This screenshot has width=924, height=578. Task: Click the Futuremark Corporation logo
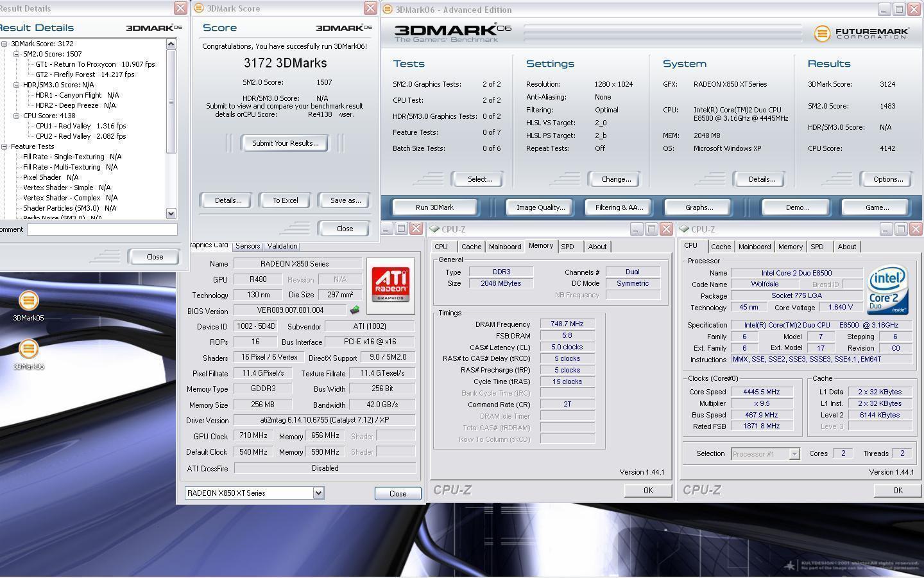point(862,34)
